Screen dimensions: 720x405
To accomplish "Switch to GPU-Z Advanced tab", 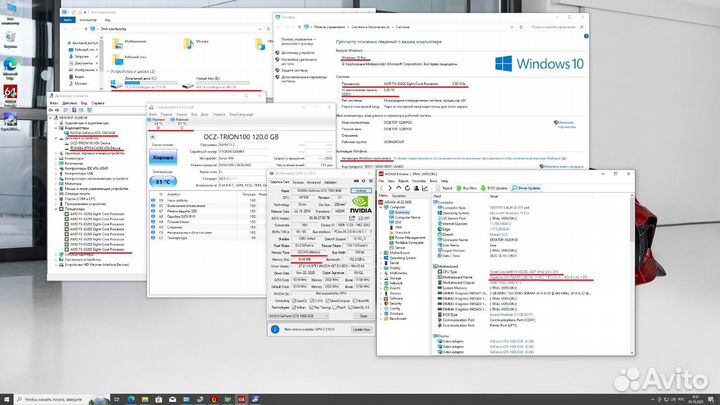I will [x=313, y=182].
